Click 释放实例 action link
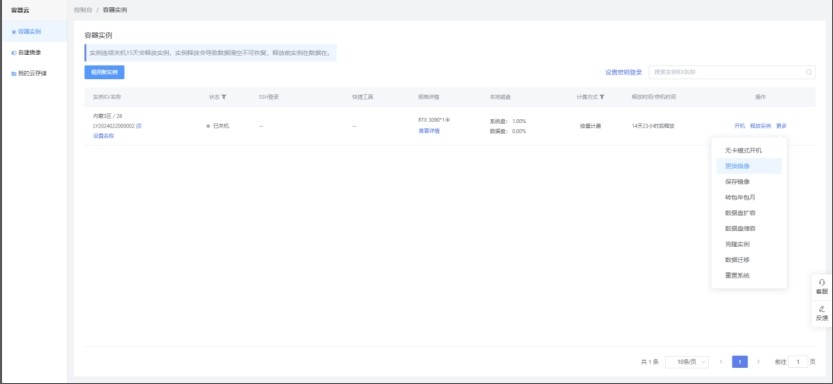Viewport: 833px width, 384px height. [760, 126]
